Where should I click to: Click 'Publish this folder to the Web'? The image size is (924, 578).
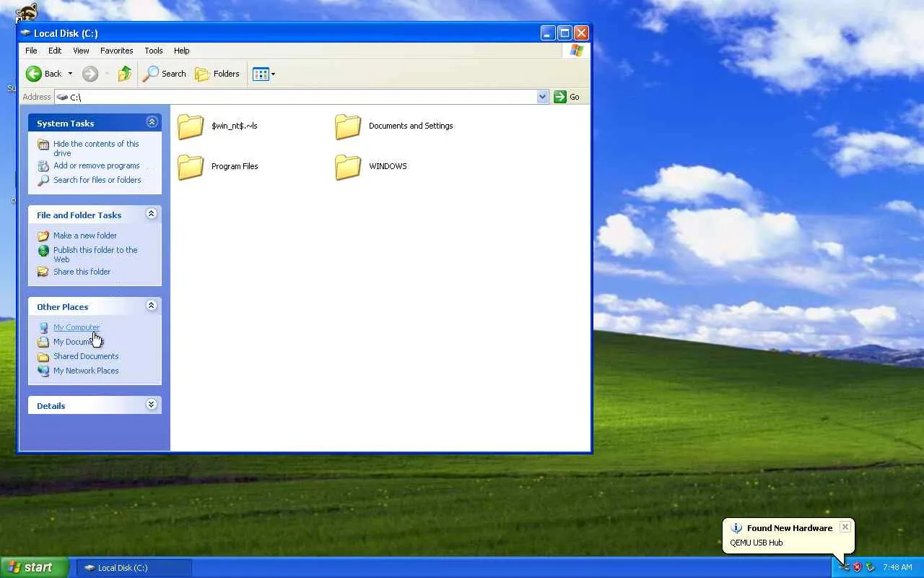point(95,254)
